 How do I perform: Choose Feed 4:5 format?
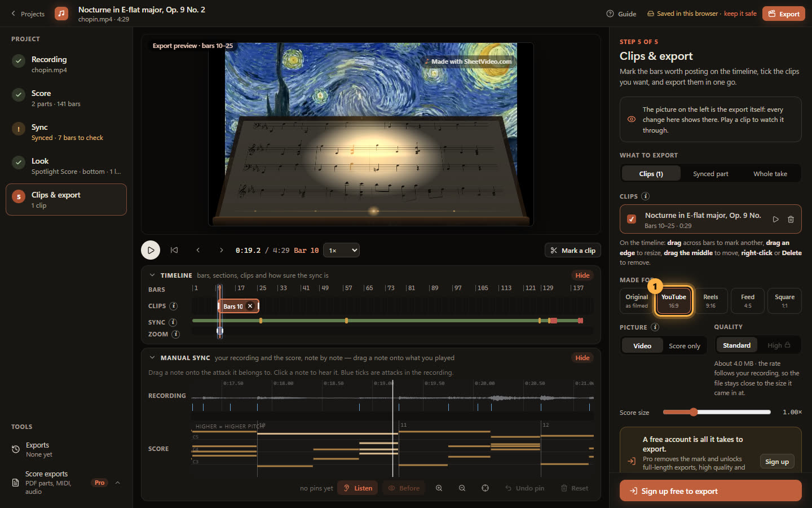(x=748, y=301)
